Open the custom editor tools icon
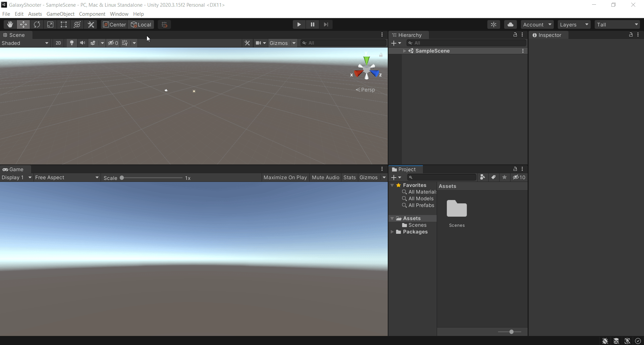The width and height of the screenshot is (644, 345). [91, 24]
